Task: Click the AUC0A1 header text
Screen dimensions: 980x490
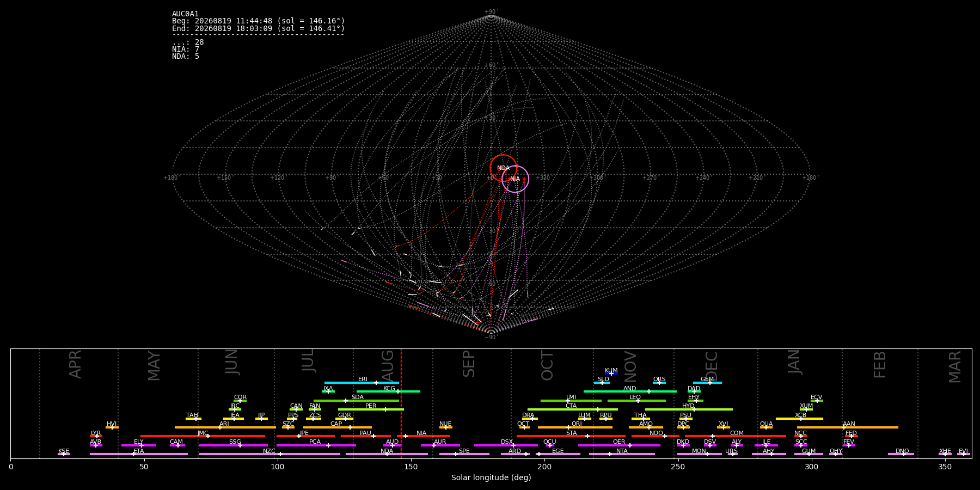Action: (x=185, y=14)
